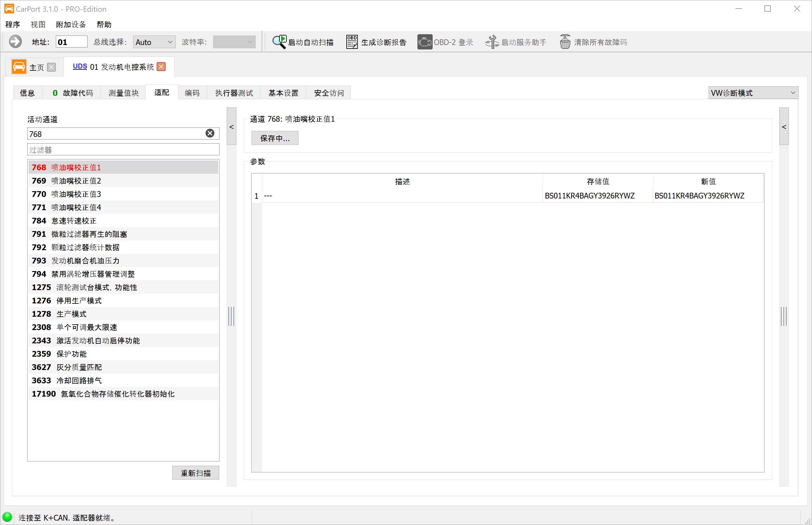This screenshot has width=812, height=525.
Task: Switch to the 信息 tab
Action: (27, 93)
